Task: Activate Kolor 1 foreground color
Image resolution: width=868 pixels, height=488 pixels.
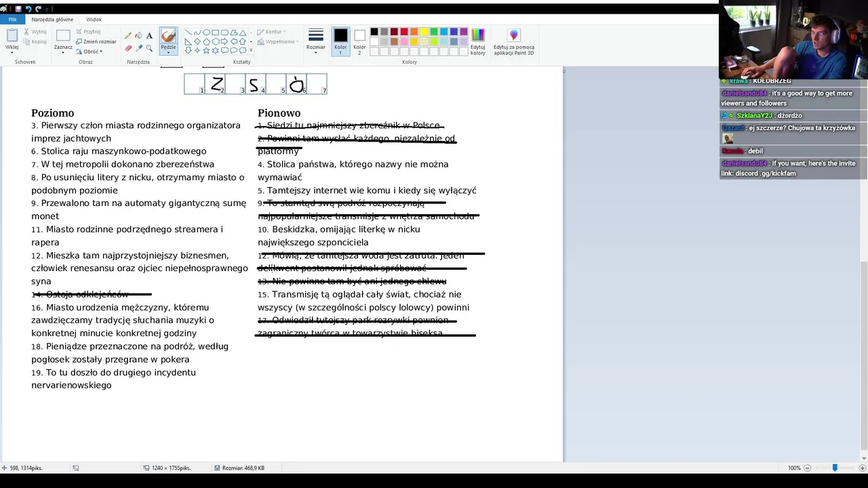Action: click(340, 41)
